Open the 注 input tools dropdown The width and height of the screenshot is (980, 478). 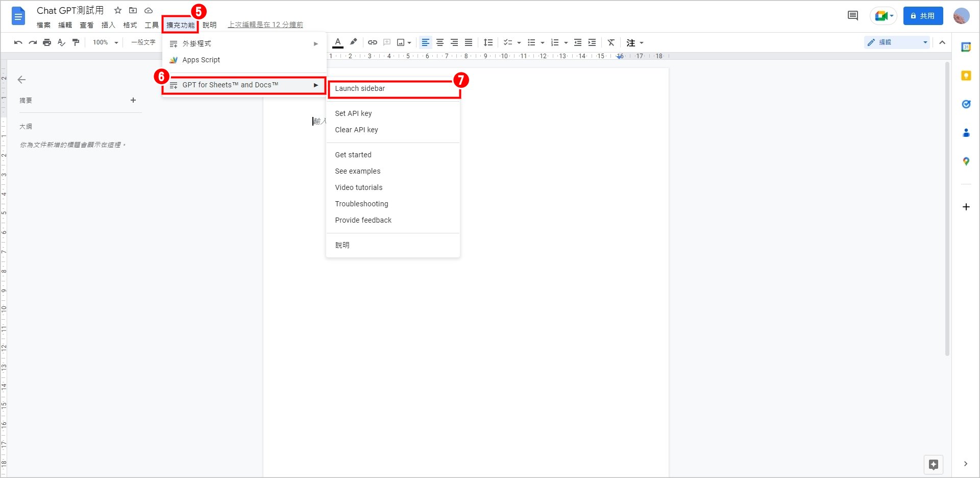(x=635, y=43)
